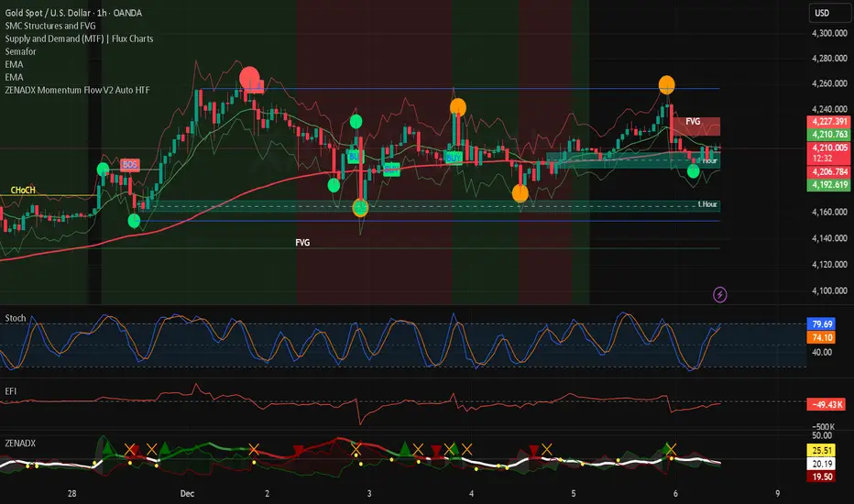
Task: Click the purple lightning bolt icon
Action: (720, 295)
